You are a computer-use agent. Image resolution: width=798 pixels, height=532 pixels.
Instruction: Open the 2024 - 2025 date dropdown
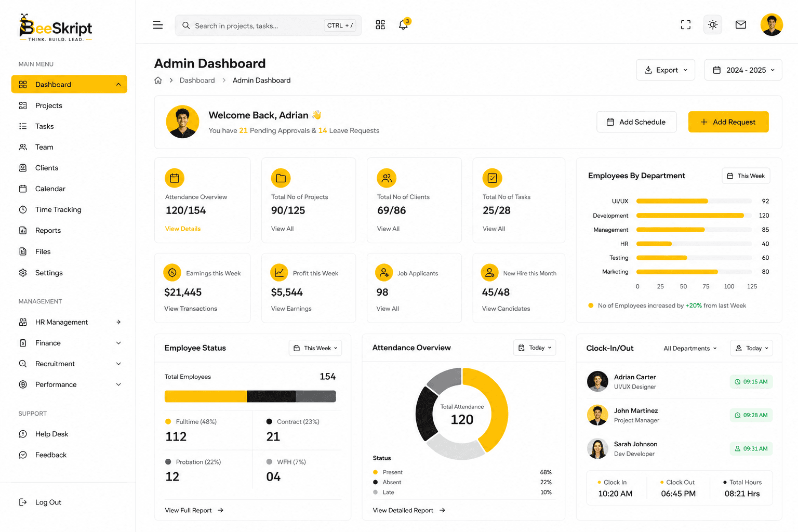click(x=743, y=70)
